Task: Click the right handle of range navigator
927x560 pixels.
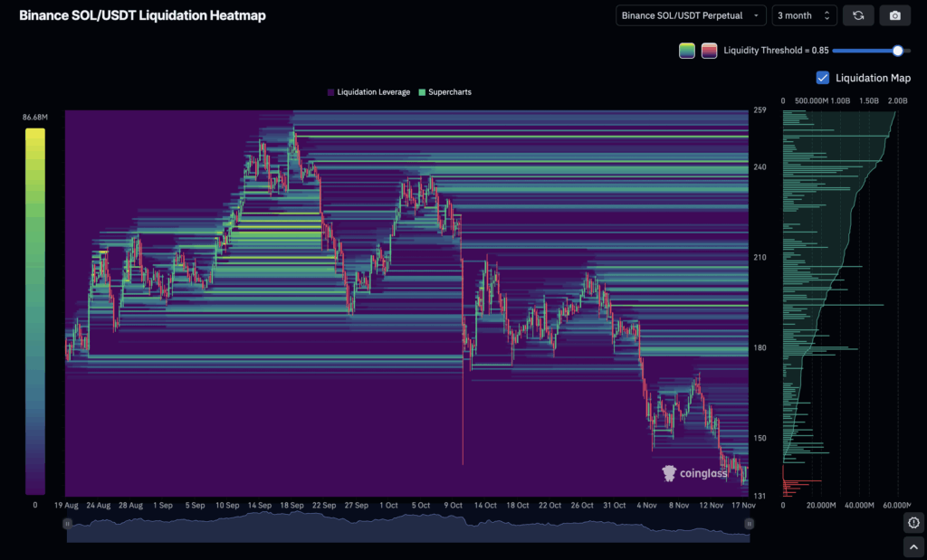Action: click(x=749, y=524)
